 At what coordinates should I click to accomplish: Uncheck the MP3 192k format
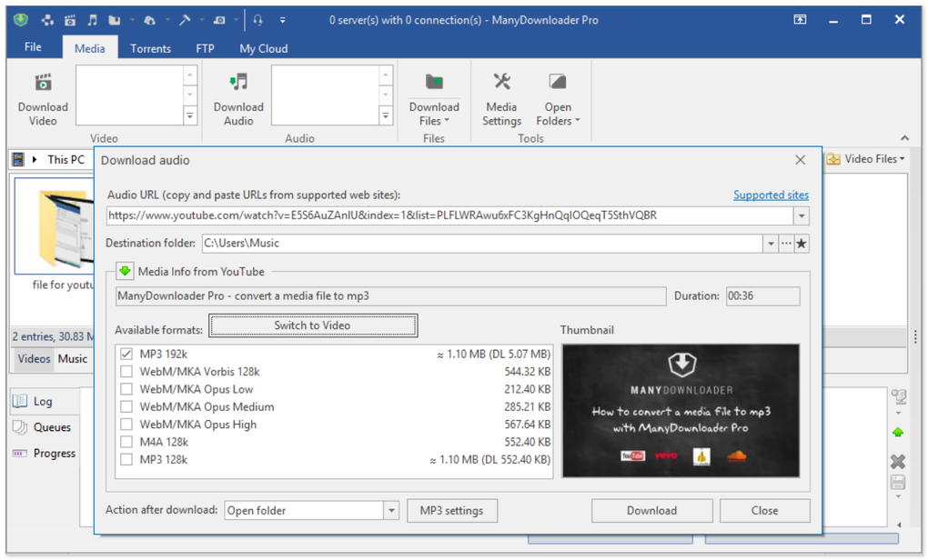(x=126, y=355)
